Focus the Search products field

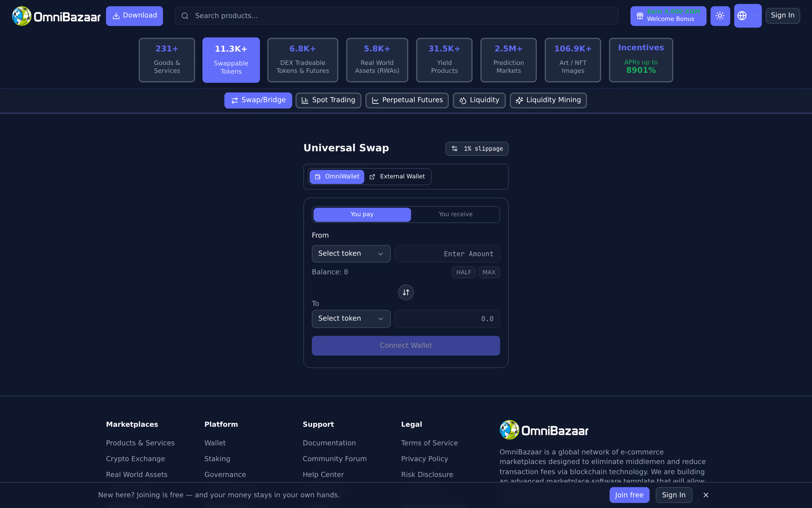396,16
